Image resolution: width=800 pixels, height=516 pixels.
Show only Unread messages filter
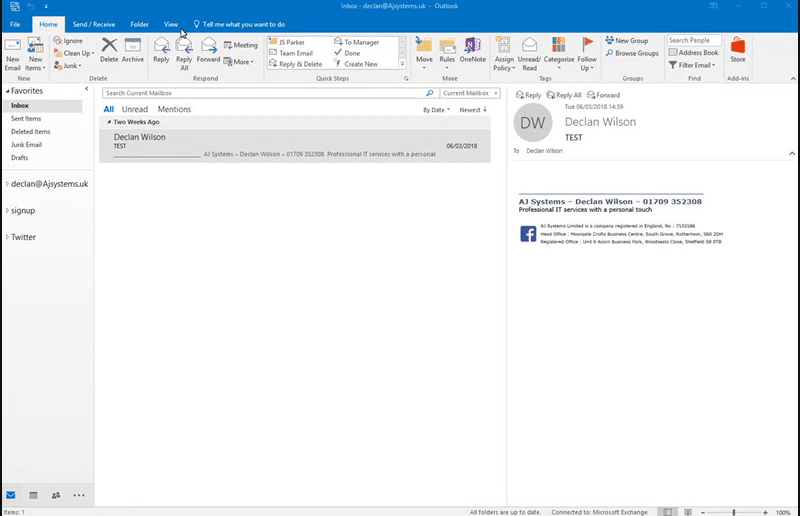point(135,109)
